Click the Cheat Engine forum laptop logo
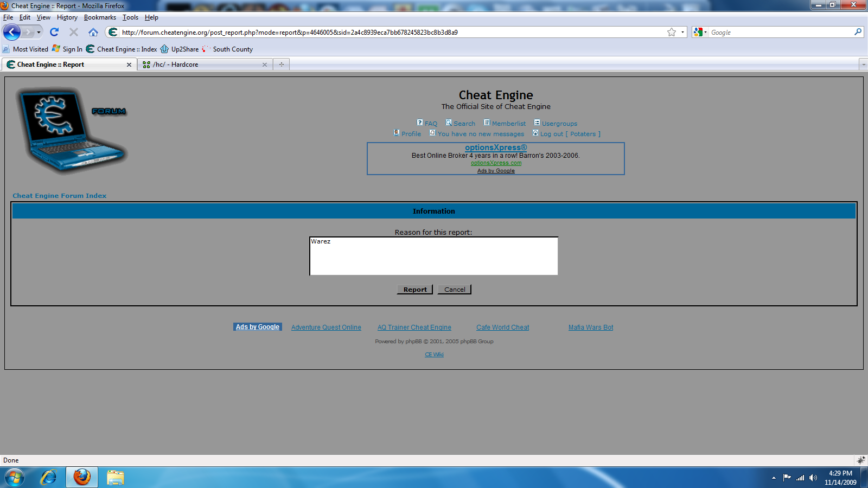The image size is (868, 488). (x=72, y=131)
